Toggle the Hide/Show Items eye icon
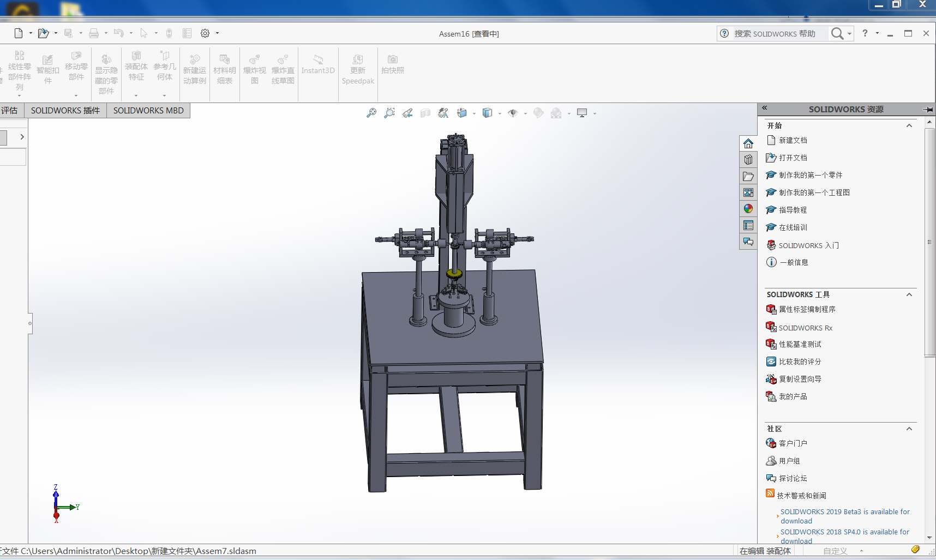This screenshot has height=560, width=936. tap(513, 113)
